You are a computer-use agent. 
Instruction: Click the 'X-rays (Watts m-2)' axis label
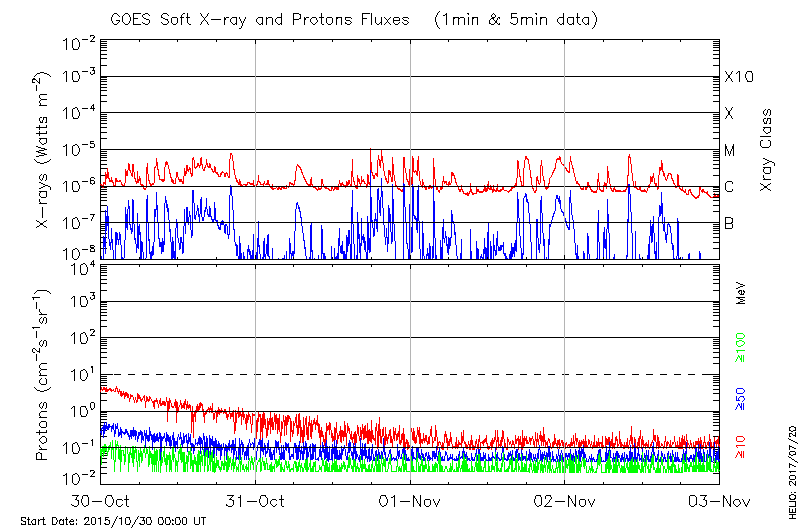pyautogui.click(x=45, y=149)
